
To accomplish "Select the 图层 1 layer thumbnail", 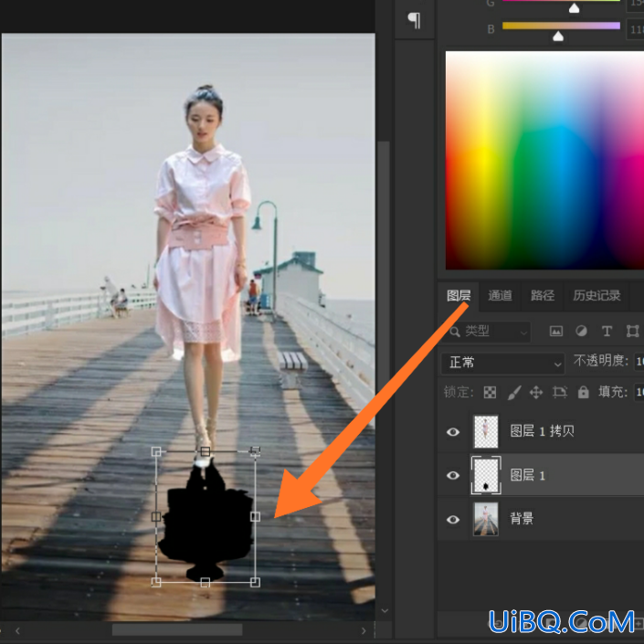I will click(486, 475).
